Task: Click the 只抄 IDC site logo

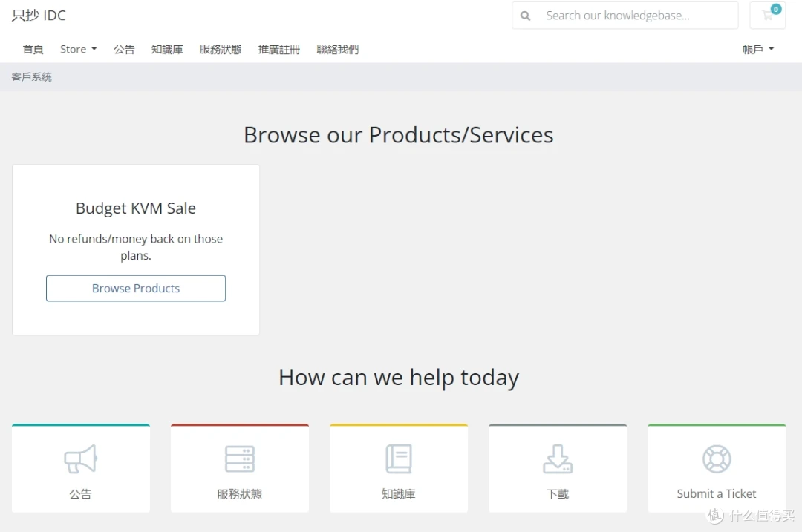Action: (39, 16)
